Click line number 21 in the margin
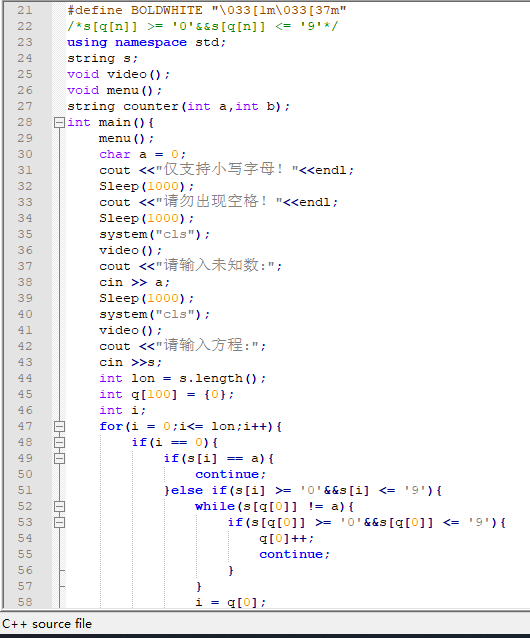 click(25, 11)
